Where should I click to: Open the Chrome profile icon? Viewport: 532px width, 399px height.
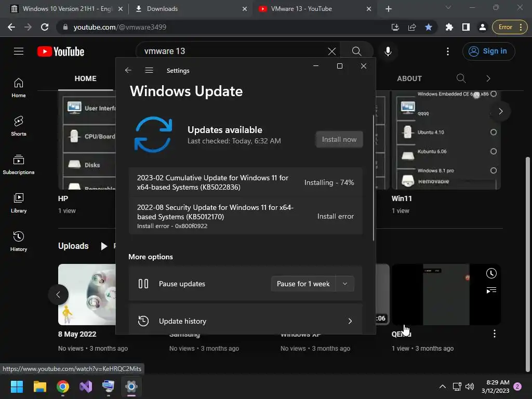click(x=483, y=27)
